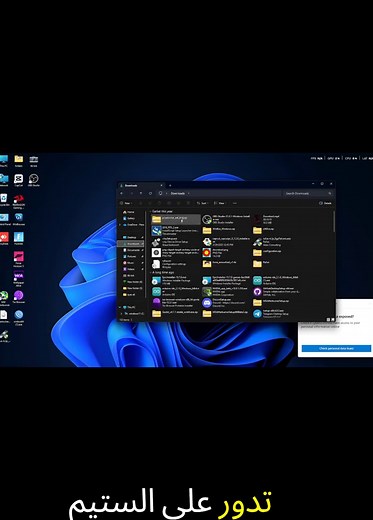Switch to large icons view at window bottom-right
This screenshot has height=520, width=373.
pos(332,319)
